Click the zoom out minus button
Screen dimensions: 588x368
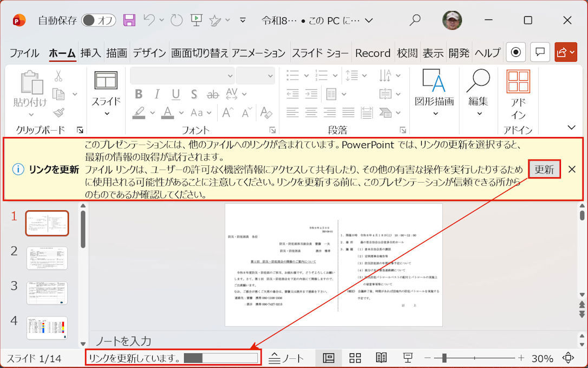pos(428,358)
